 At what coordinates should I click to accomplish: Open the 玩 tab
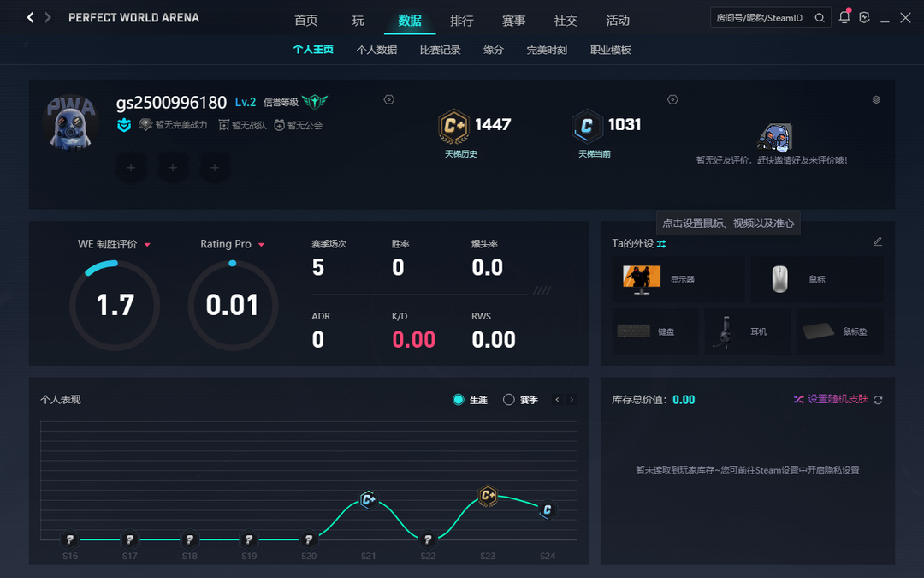[358, 21]
